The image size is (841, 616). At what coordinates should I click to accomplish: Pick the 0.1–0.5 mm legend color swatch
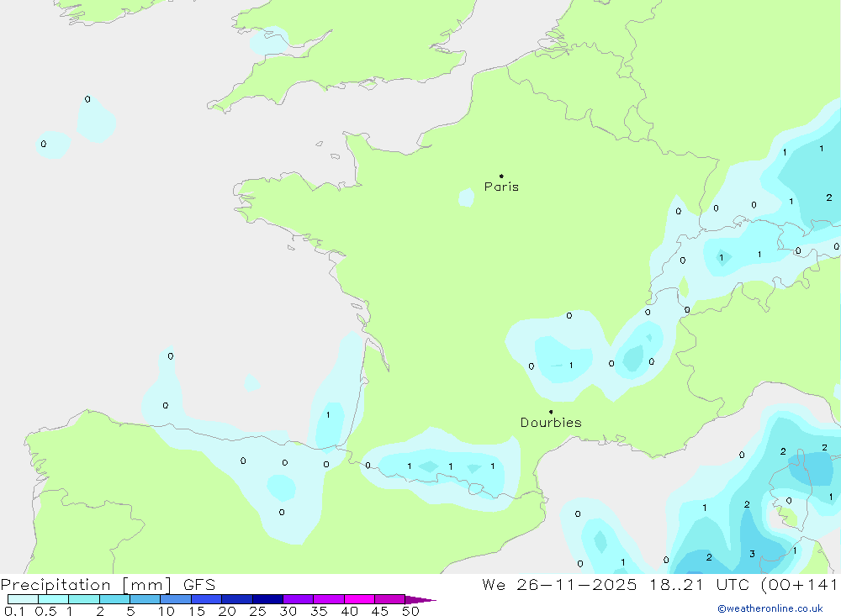point(23,599)
